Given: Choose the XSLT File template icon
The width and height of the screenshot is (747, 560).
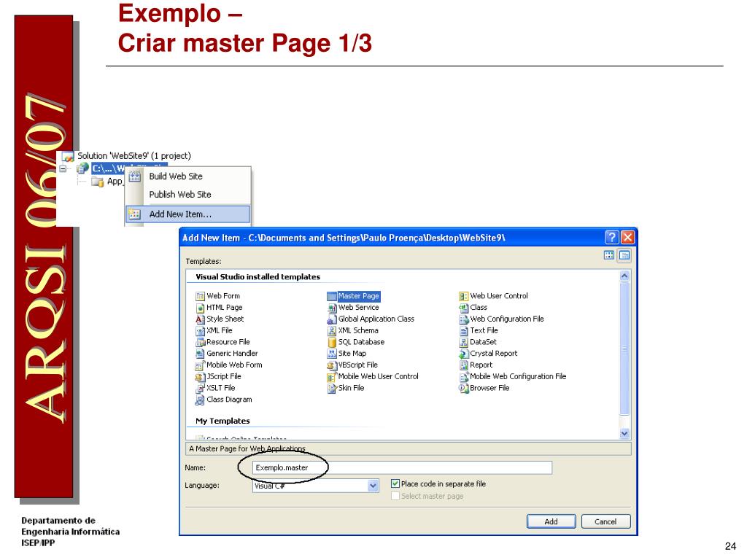Looking at the screenshot, I should (200, 388).
